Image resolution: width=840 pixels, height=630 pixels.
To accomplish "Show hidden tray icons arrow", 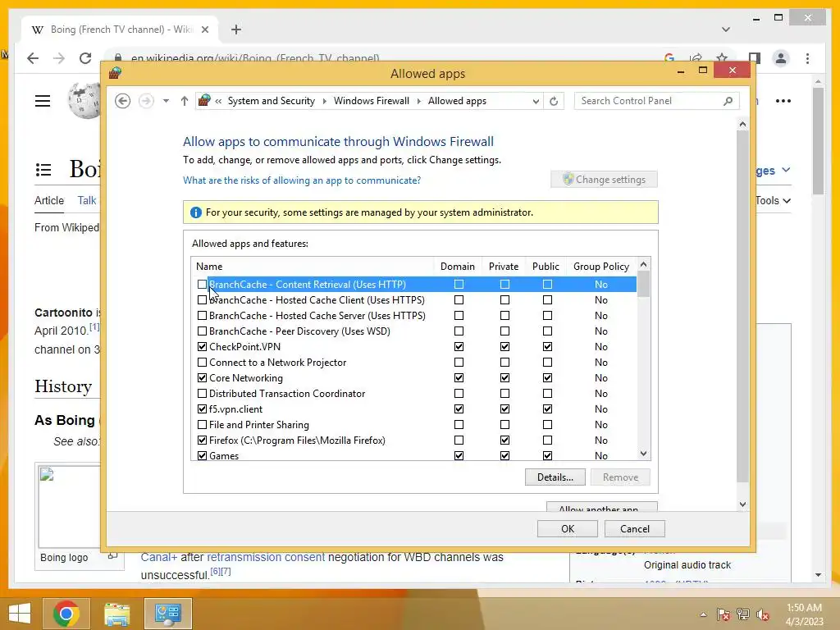I will click(703, 614).
